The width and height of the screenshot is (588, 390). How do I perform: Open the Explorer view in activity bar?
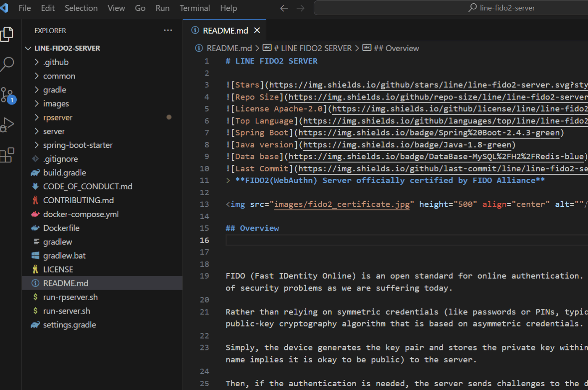[x=7, y=34]
